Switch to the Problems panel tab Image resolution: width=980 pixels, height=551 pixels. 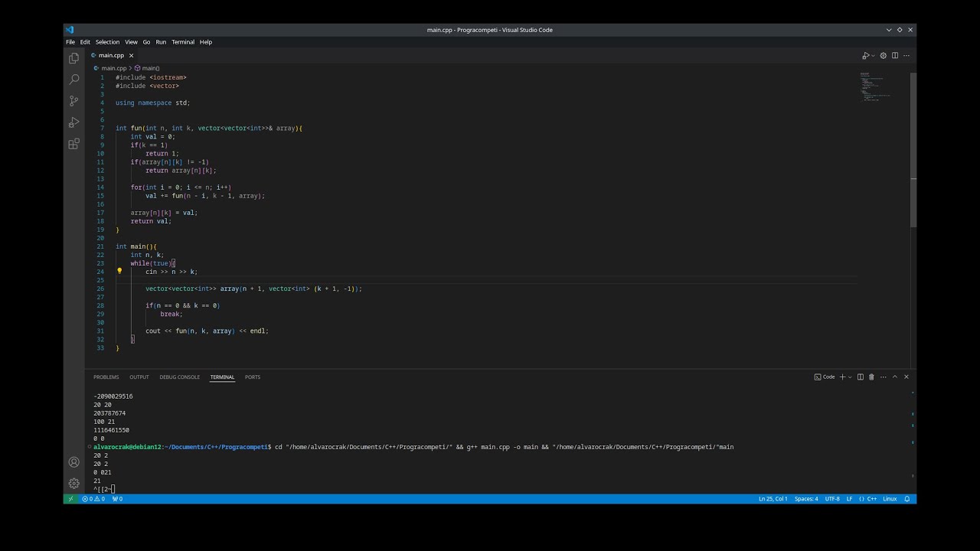[106, 377]
